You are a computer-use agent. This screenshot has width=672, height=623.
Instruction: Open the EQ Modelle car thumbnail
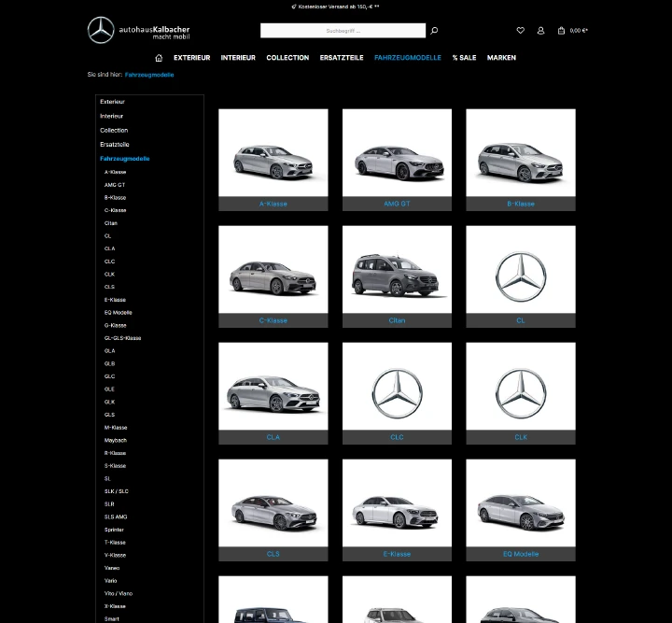[x=521, y=503]
